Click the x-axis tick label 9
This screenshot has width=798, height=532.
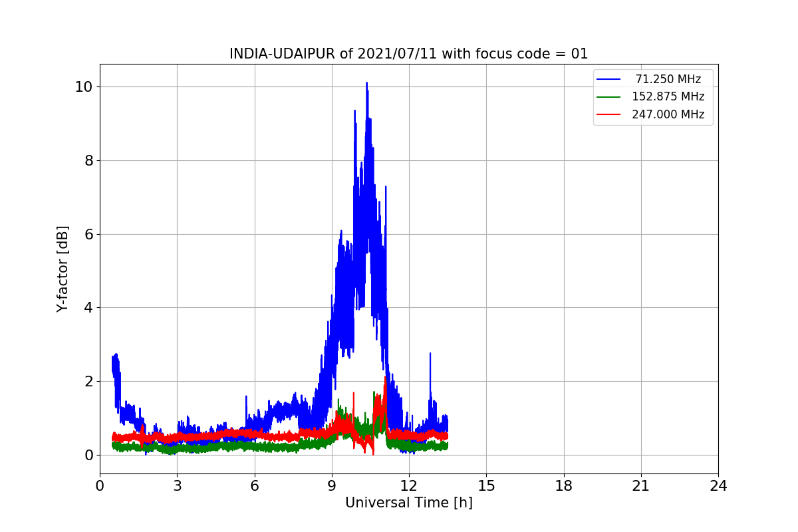pyautogui.click(x=332, y=486)
